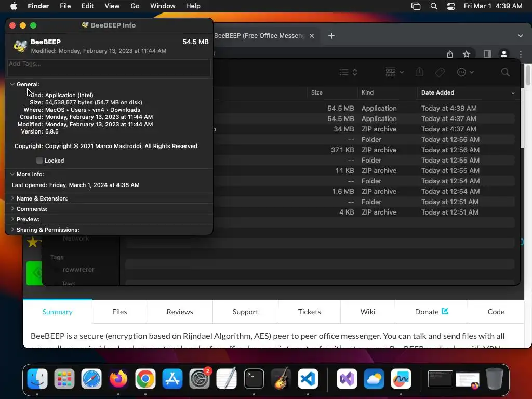Click the Donate link
This screenshot has width=532, height=399.
click(432, 312)
